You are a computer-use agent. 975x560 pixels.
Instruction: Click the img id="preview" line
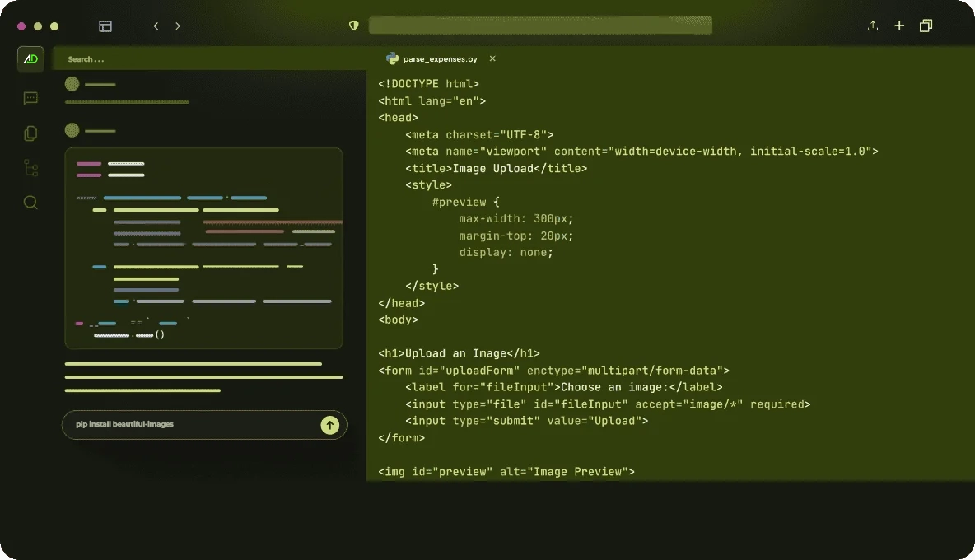point(506,472)
